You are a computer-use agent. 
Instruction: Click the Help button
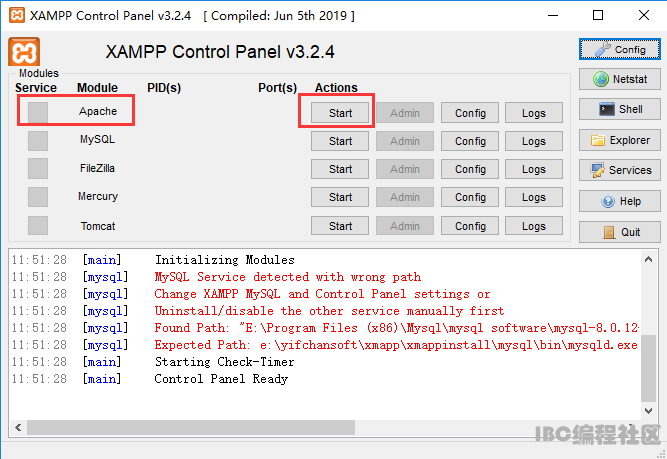620,201
